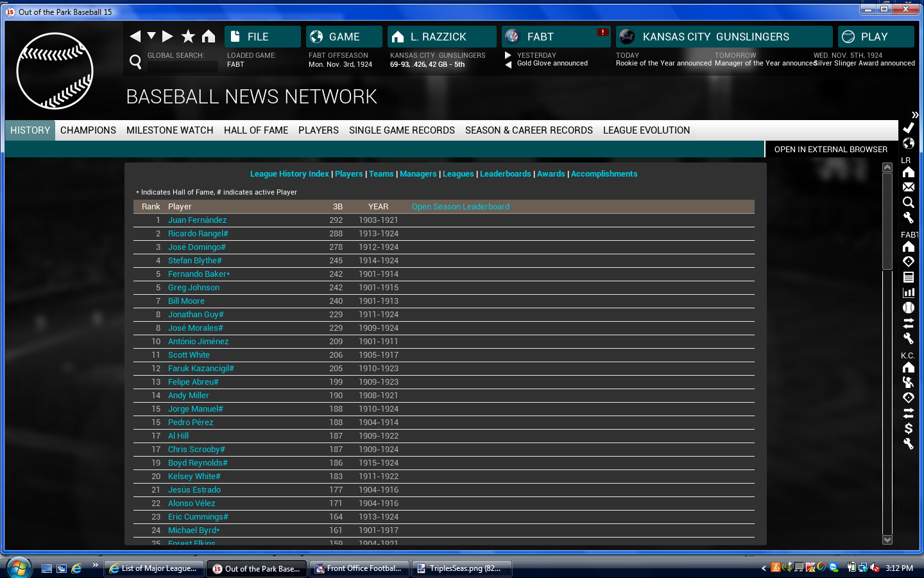This screenshot has width=924, height=578.
Task: Open Juan Fernández player page
Action: 198,220
